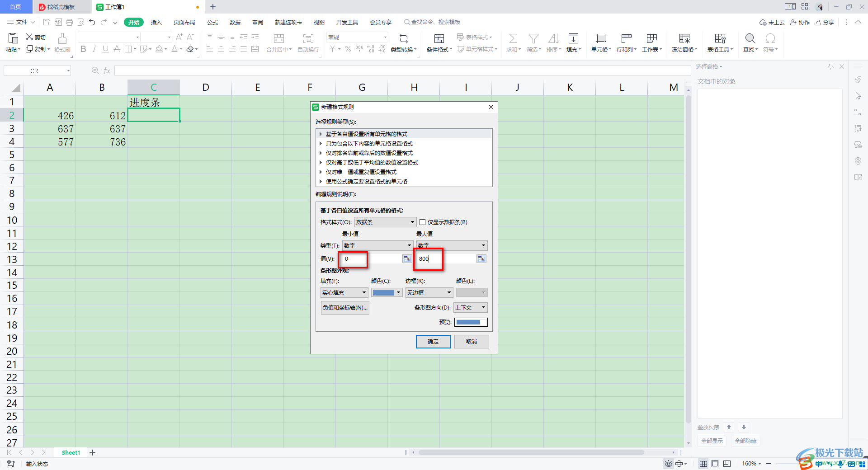
Task: Click the Print icon in quick access
Action: [x=69, y=22]
